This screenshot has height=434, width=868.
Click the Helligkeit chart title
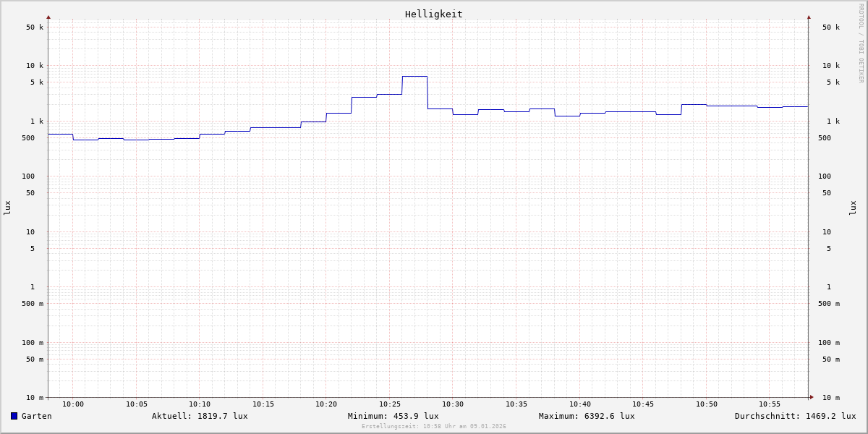(433, 14)
